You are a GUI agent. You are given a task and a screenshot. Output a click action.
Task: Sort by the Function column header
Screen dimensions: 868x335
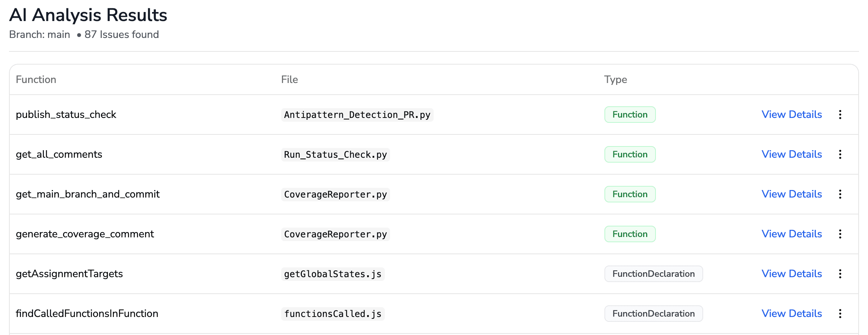pyautogui.click(x=36, y=79)
